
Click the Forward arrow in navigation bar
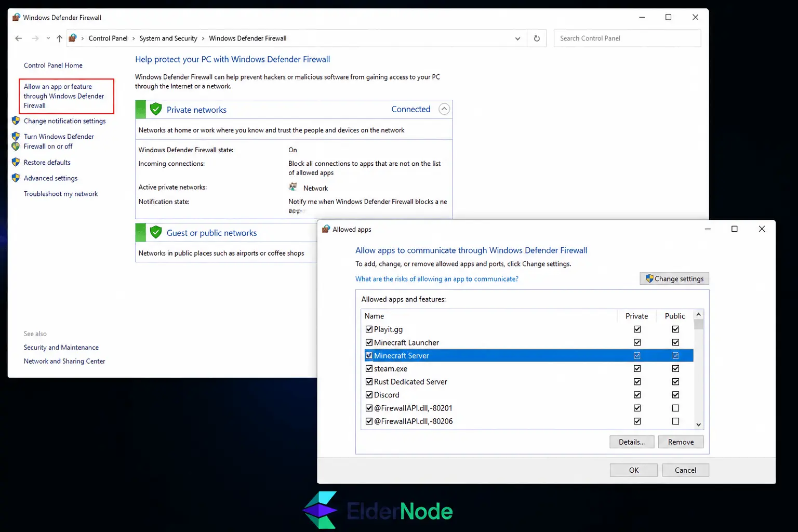(x=35, y=38)
